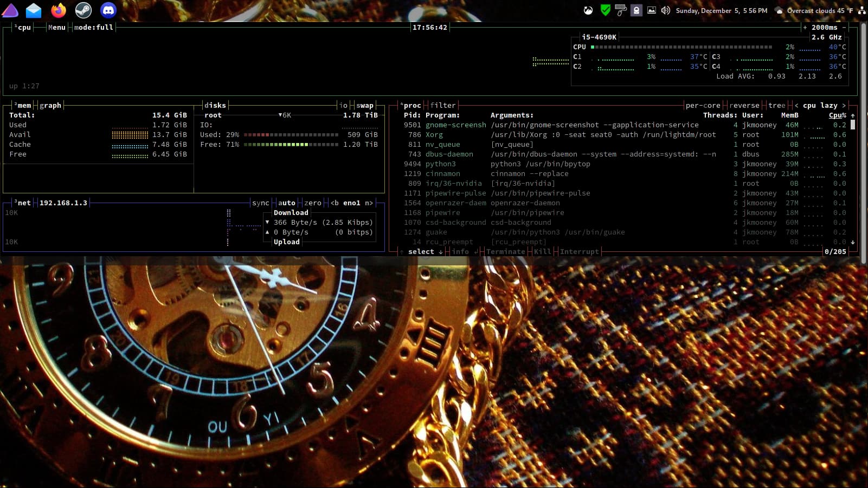Open the keyboard and mouse tray icon
Screen dimensions: 868x488
[x=621, y=10]
